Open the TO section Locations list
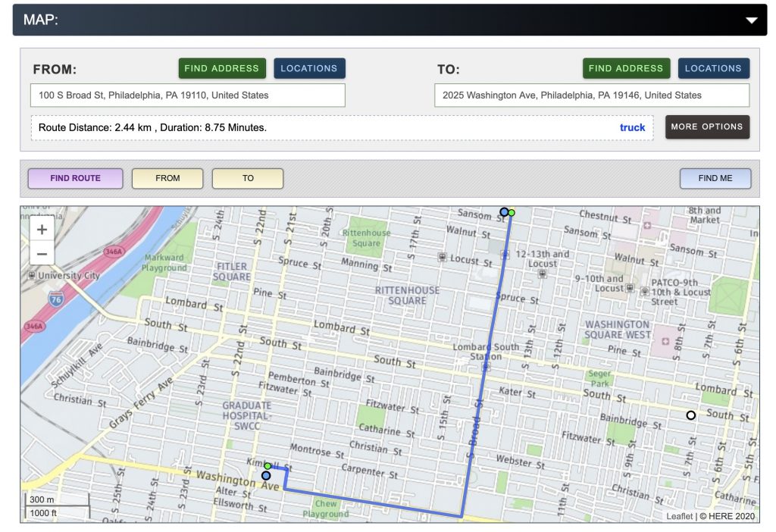 [713, 68]
